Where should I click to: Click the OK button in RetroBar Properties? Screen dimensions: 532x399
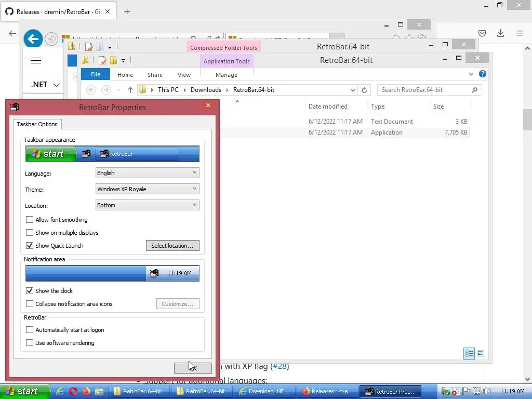tap(193, 368)
